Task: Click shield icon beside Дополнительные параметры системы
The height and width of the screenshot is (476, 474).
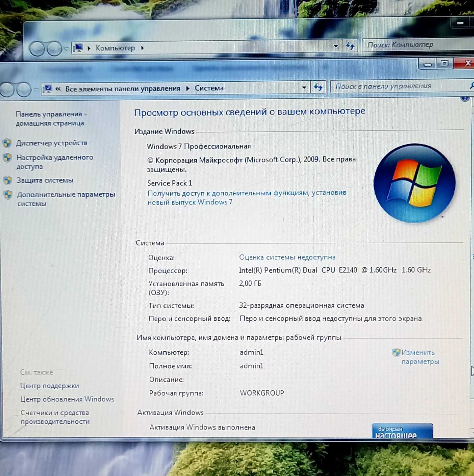Action: tap(8, 195)
